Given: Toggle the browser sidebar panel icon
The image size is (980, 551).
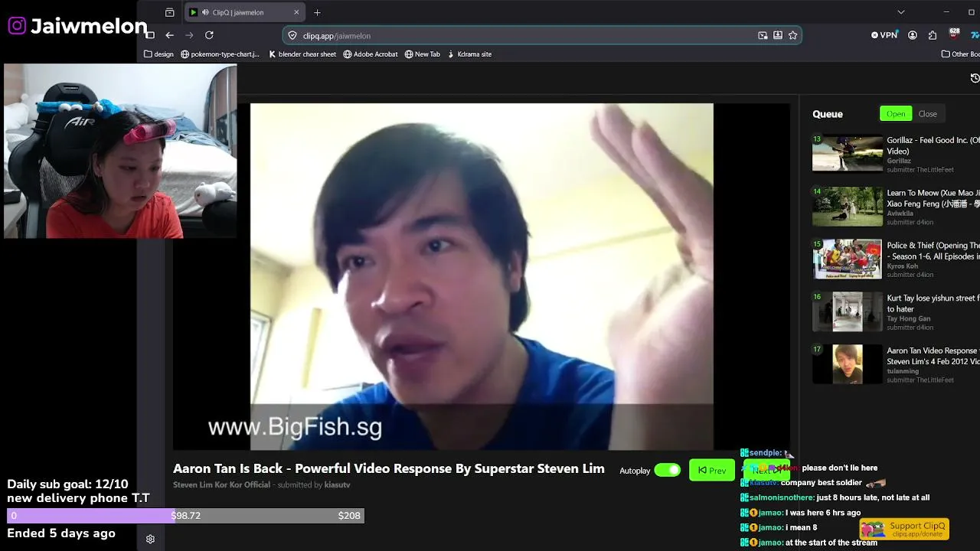Looking at the screenshot, I should point(150,35).
